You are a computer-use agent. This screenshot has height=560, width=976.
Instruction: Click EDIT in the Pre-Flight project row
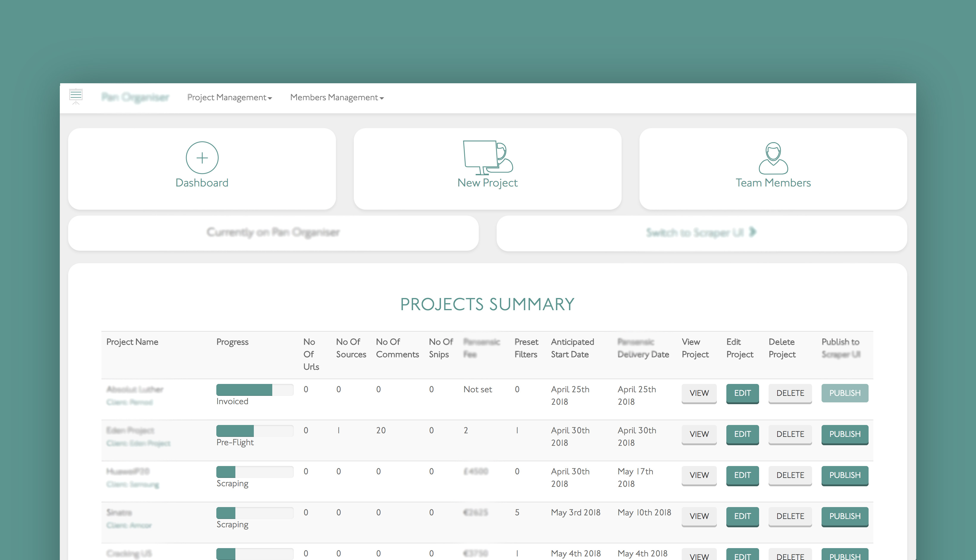(742, 434)
